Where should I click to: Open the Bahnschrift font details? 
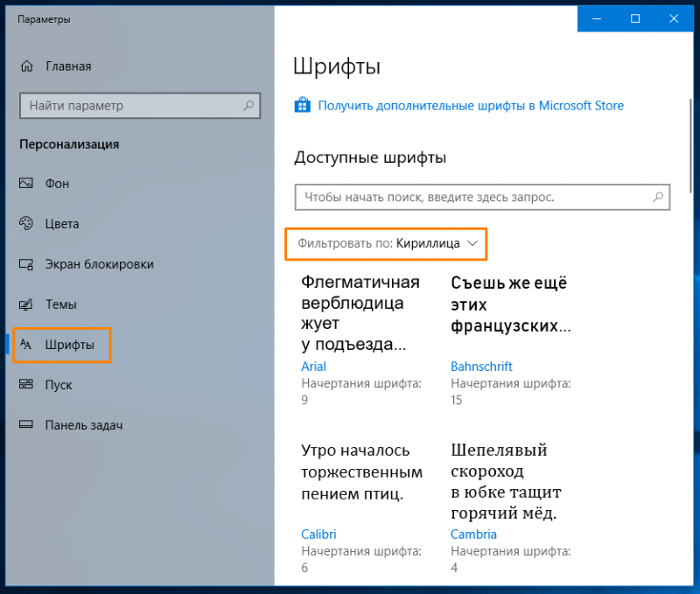pyautogui.click(x=481, y=367)
